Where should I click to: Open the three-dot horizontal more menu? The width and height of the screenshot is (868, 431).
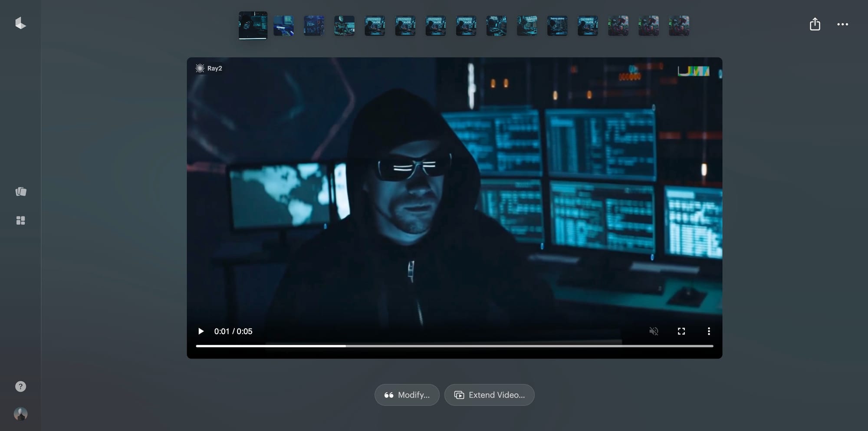[x=842, y=24]
